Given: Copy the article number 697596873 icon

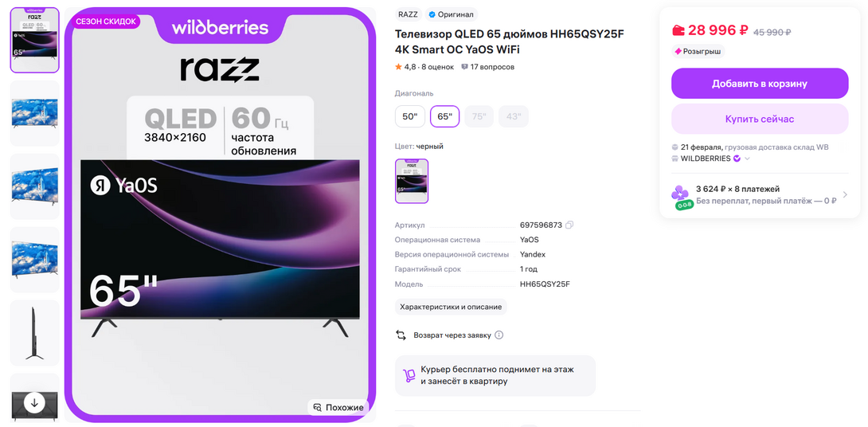Looking at the screenshot, I should [569, 225].
